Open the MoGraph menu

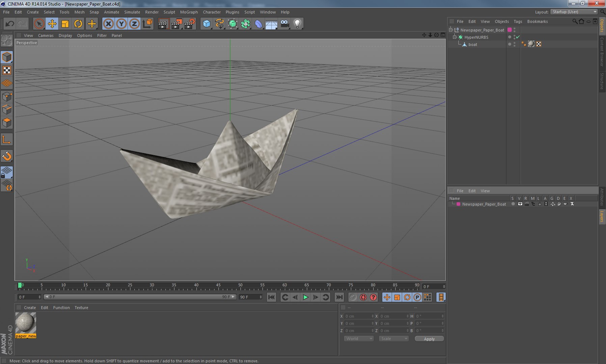(189, 12)
